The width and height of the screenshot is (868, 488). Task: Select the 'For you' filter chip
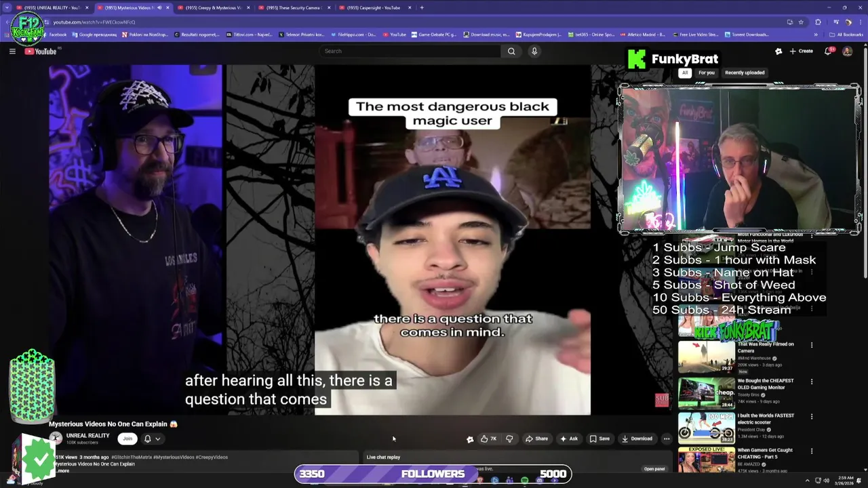click(x=707, y=73)
